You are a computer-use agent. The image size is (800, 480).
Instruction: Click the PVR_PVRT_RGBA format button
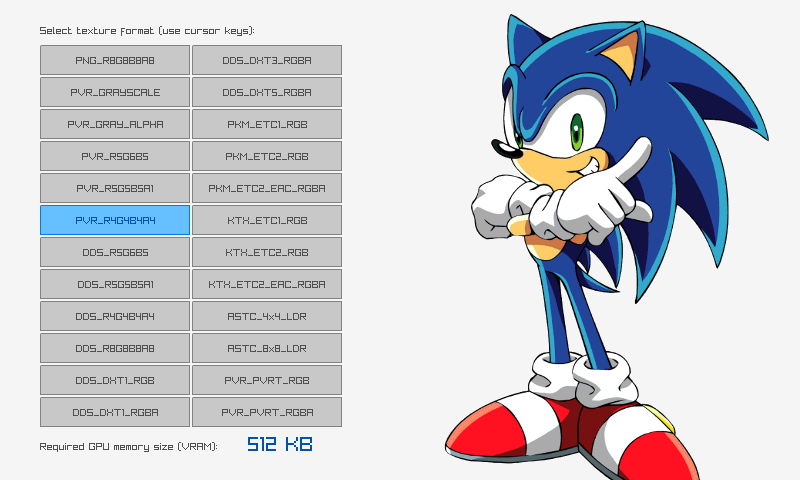[x=267, y=412]
